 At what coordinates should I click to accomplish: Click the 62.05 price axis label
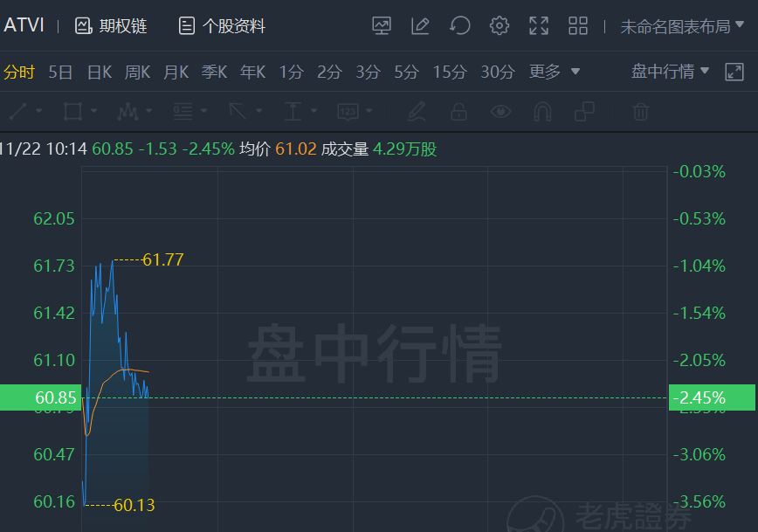click(54, 219)
